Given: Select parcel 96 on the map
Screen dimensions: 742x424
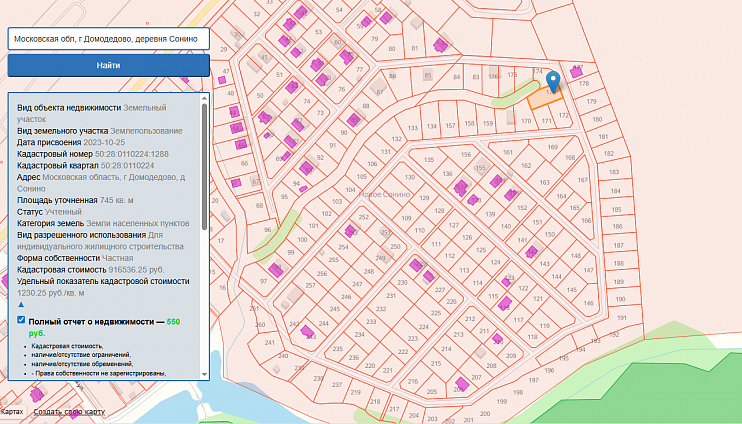Looking at the screenshot, I should pyautogui.click(x=267, y=230).
